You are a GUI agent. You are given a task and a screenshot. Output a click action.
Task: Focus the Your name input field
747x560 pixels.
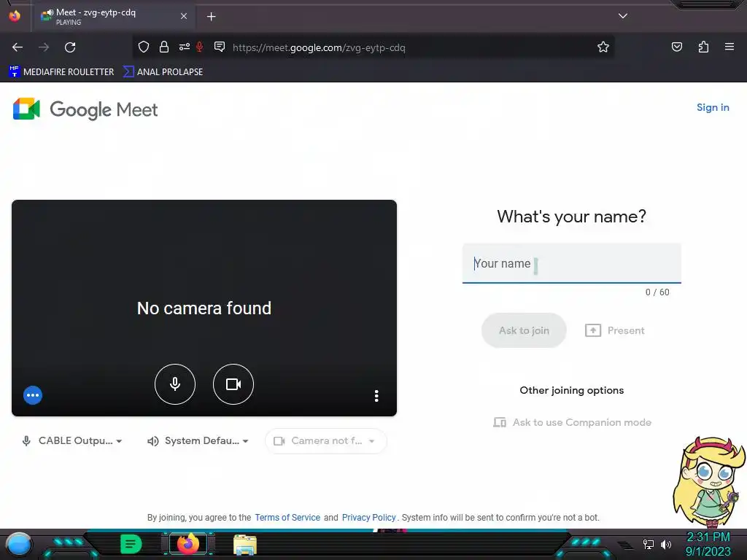pos(572,263)
